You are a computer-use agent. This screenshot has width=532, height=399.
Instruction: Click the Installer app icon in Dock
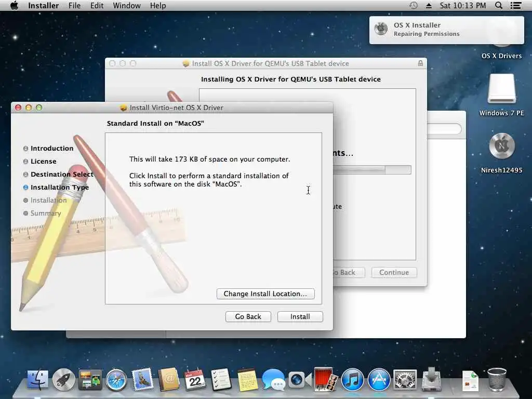click(432, 379)
